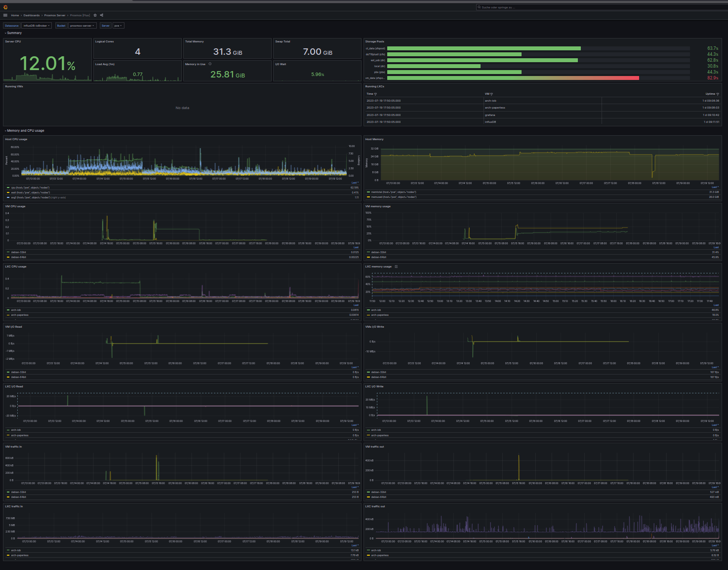The height and width of the screenshot is (570, 728).
Task: Toggle wait series in Host CPU legend
Action: (x=31, y=192)
